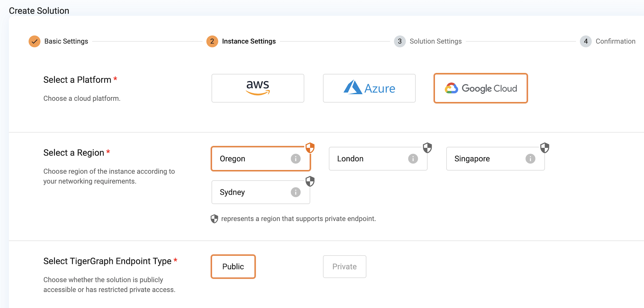Viewport: 644px width, 308px height.
Task: Open the Oregon region info icon
Action: coord(296,159)
